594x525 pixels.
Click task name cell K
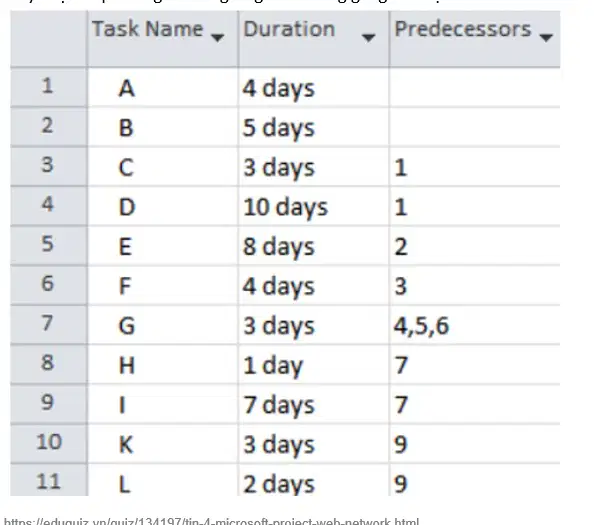[x=163, y=444]
